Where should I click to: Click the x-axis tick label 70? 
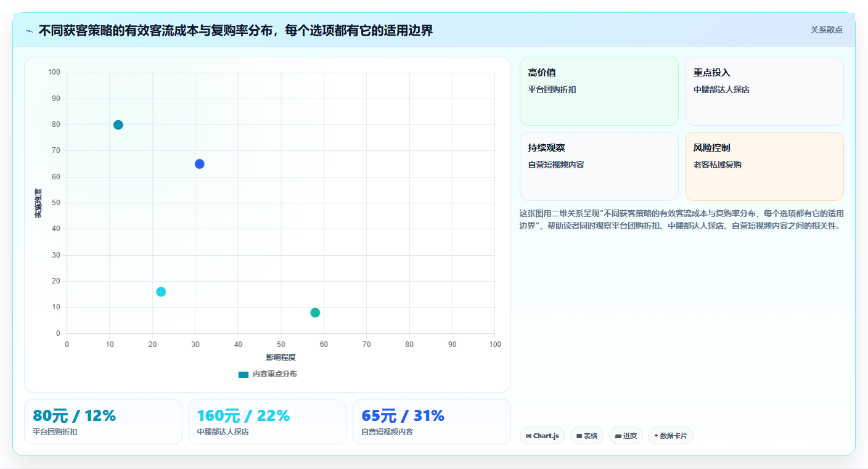367,345
